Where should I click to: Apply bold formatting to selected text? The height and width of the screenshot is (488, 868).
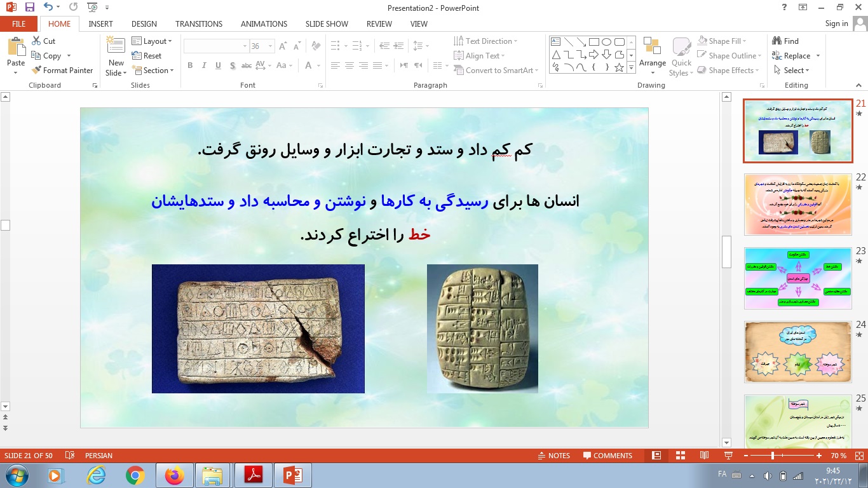click(x=189, y=65)
